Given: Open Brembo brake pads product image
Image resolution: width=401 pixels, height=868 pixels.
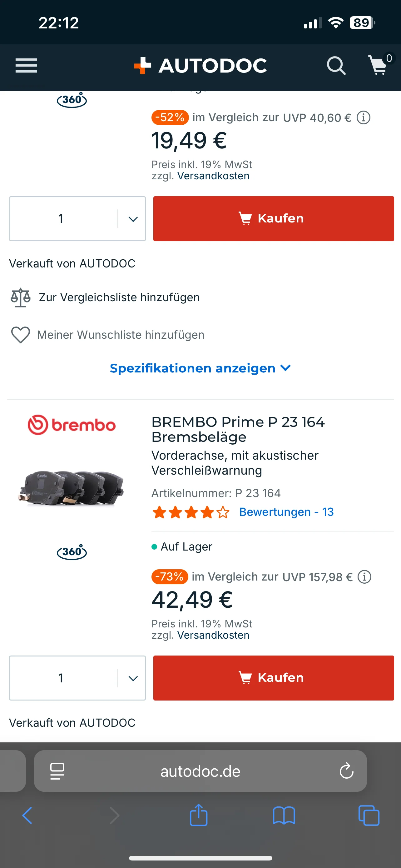Looking at the screenshot, I should [72, 487].
